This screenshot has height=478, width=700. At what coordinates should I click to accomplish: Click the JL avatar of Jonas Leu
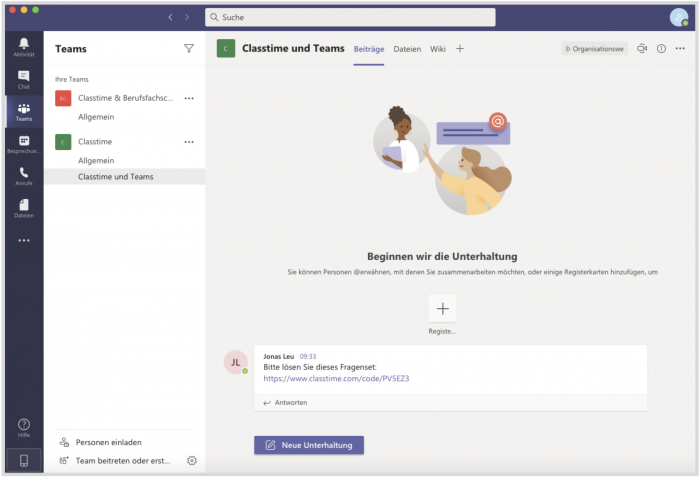236,362
